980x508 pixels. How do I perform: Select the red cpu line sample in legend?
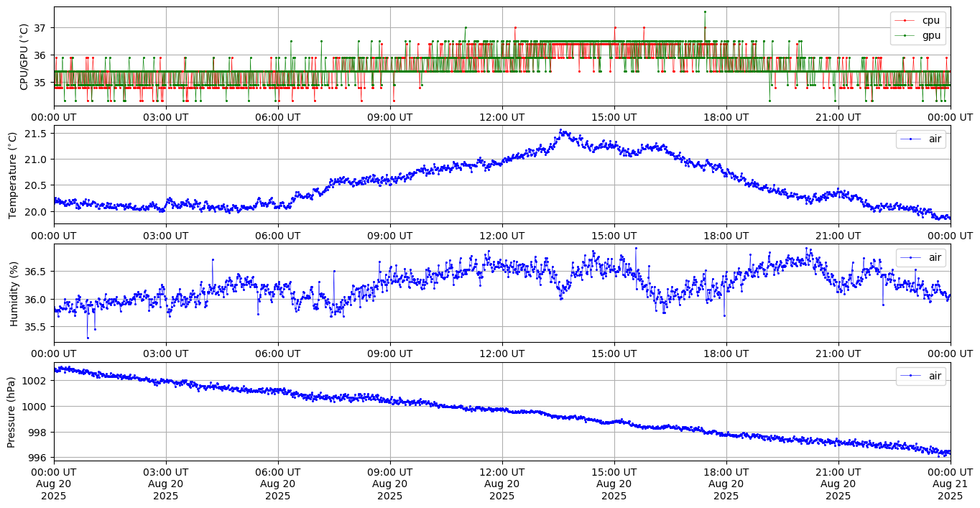pos(906,21)
